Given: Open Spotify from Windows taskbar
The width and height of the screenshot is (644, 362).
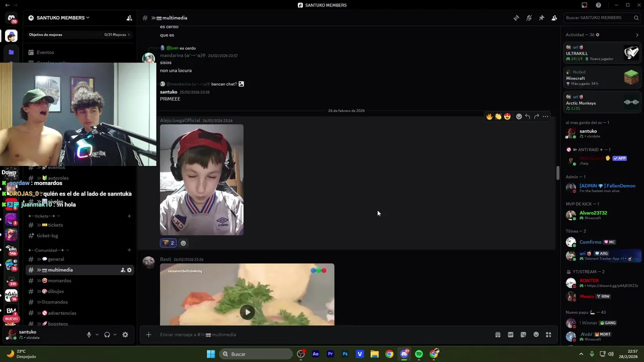Looking at the screenshot, I should click(419, 354).
